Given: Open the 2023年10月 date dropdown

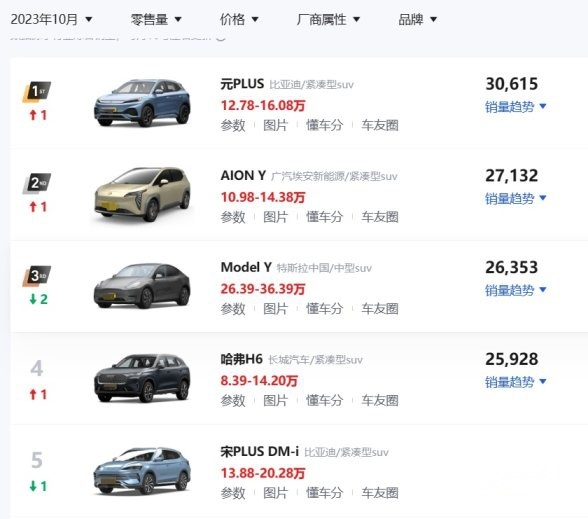Looking at the screenshot, I should [x=51, y=19].
